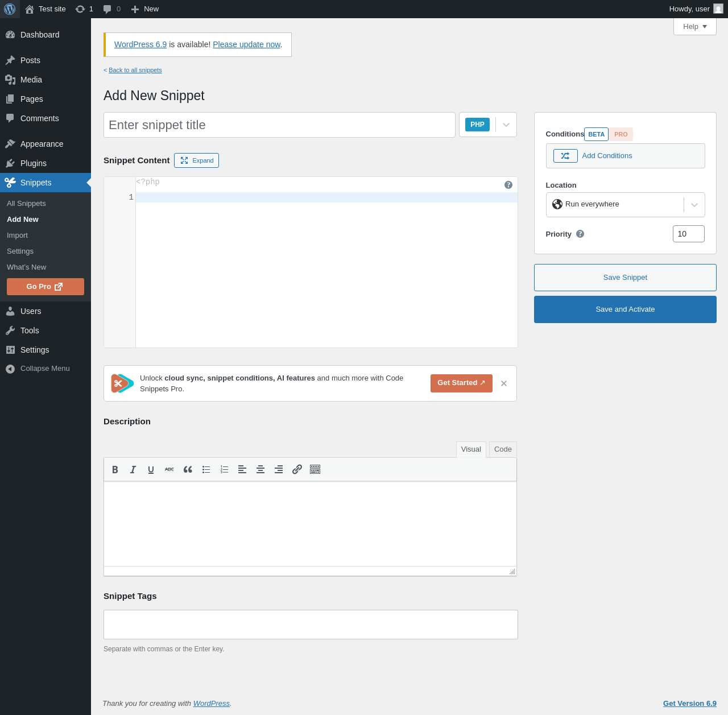Grab the description editor resize handle
The image size is (728, 715).
[512, 572]
